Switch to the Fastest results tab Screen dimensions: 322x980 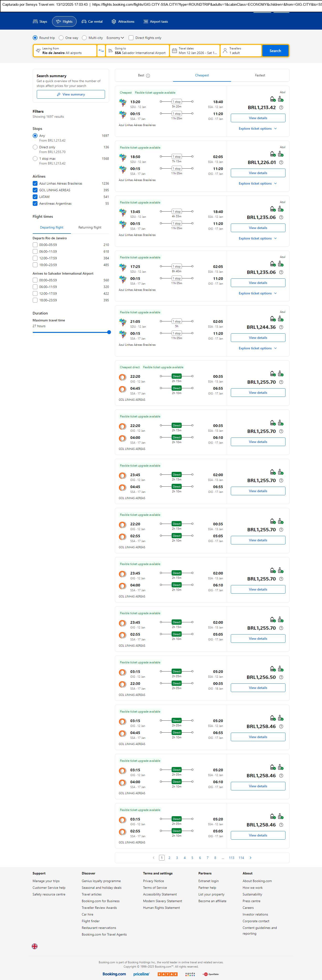tap(260, 75)
